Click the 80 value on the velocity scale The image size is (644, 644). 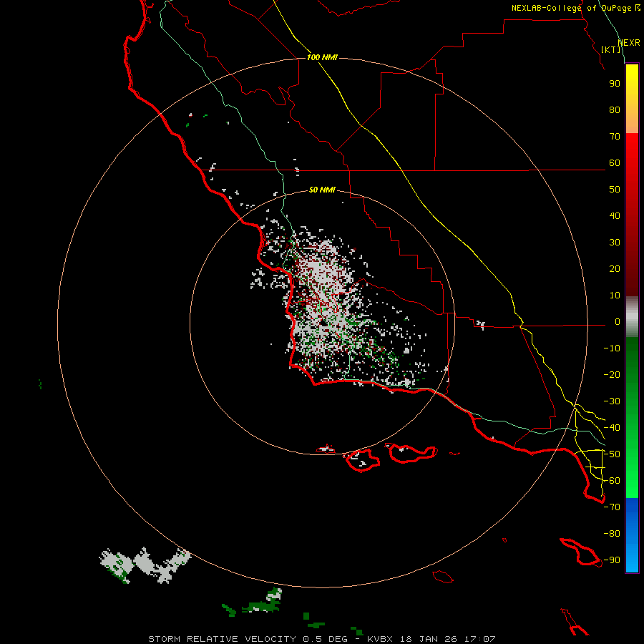point(615,109)
